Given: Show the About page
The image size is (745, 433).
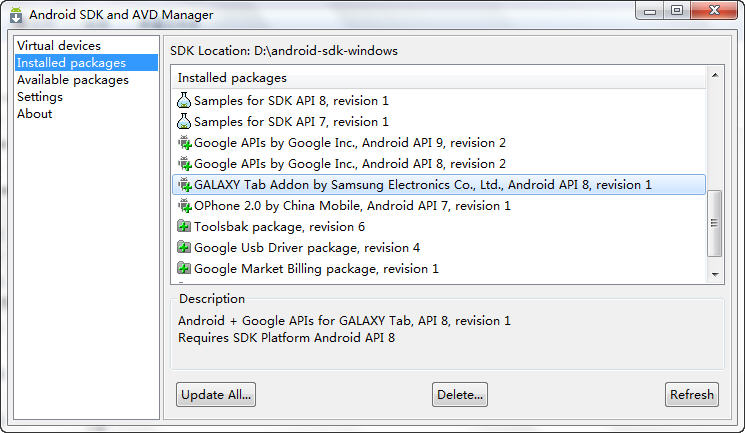Looking at the screenshot, I should tap(35, 114).
